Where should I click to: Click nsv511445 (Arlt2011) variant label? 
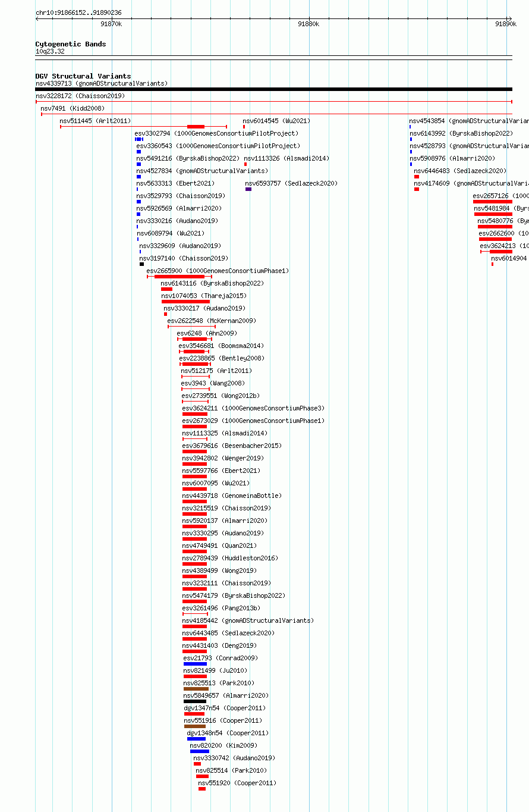(95, 121)
